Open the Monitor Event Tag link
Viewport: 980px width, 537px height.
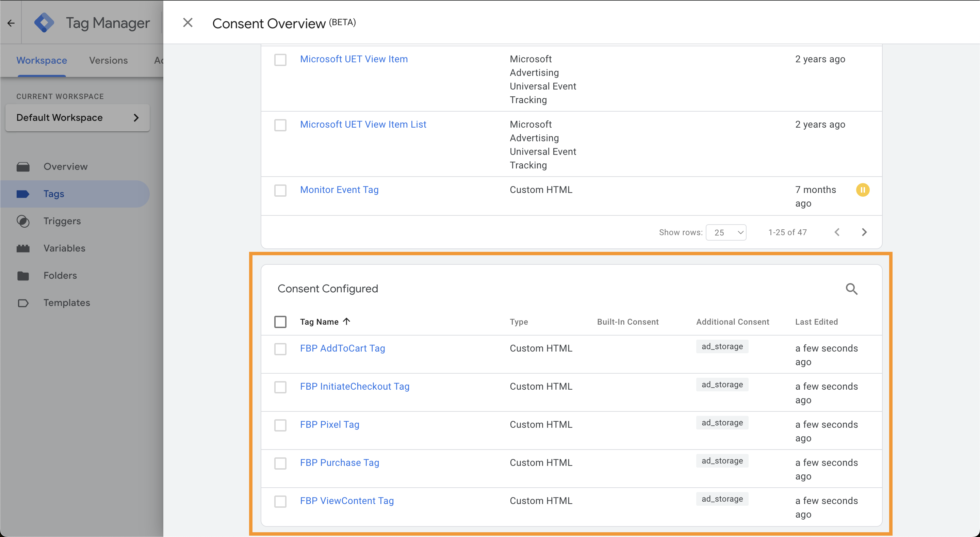pos(339,190)
